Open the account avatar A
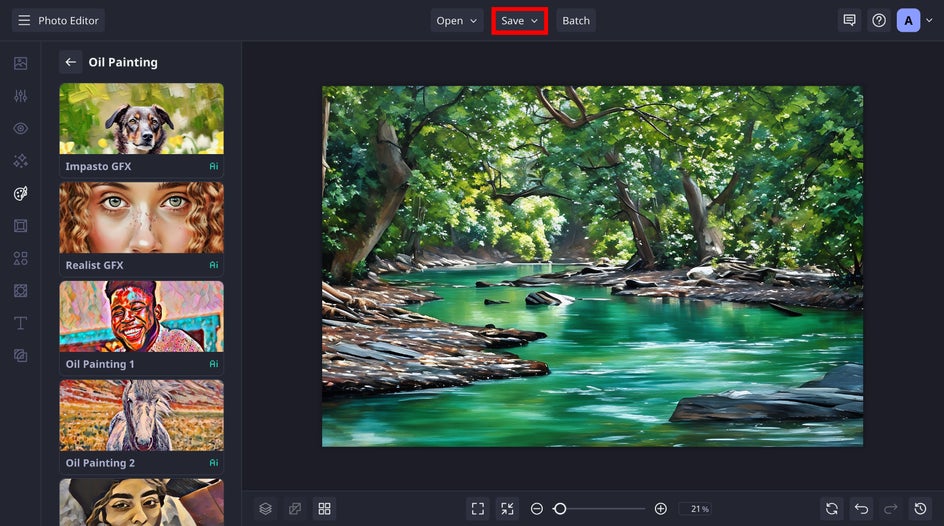The height and width of the screenshot is (526, 944). click(x=908, y=20)
